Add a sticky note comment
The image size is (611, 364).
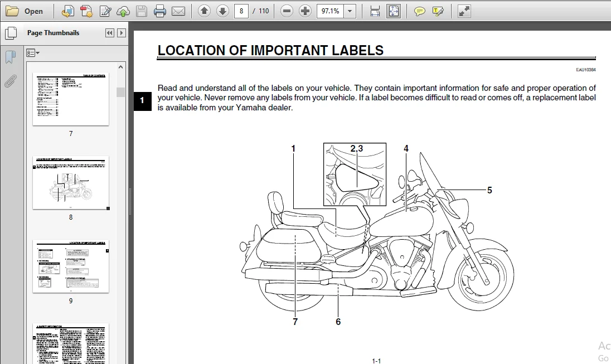419,11
